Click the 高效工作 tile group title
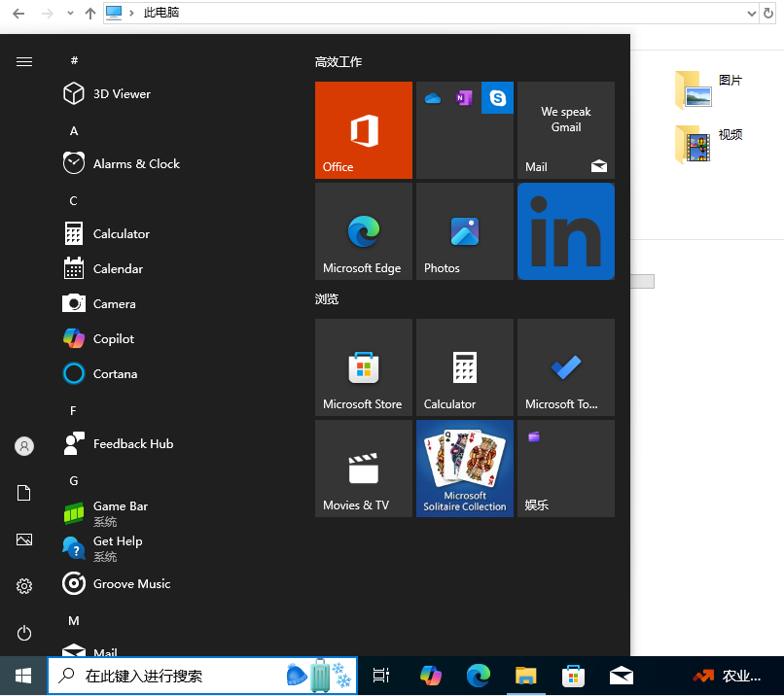784x696 pixels. click(339, 62)
